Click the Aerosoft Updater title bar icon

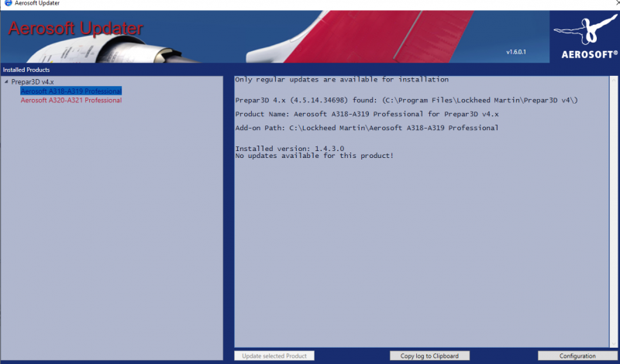click(8, 3)
